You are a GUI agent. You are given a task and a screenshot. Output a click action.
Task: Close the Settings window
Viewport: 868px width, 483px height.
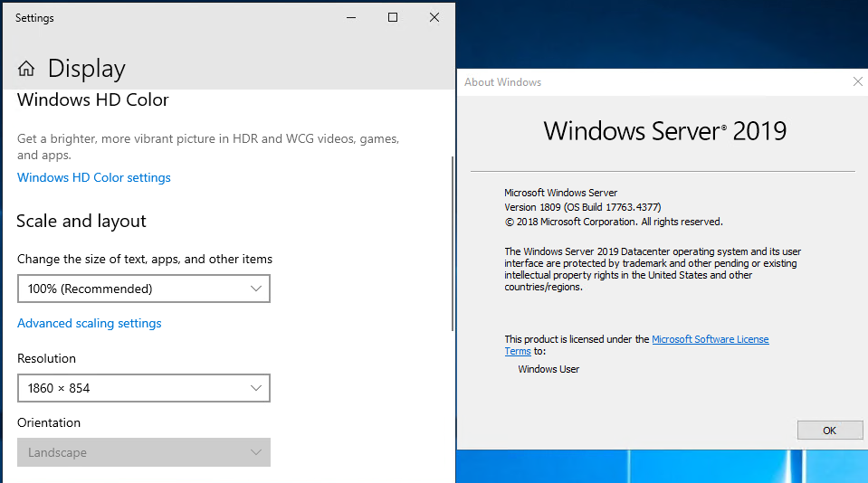434,17
